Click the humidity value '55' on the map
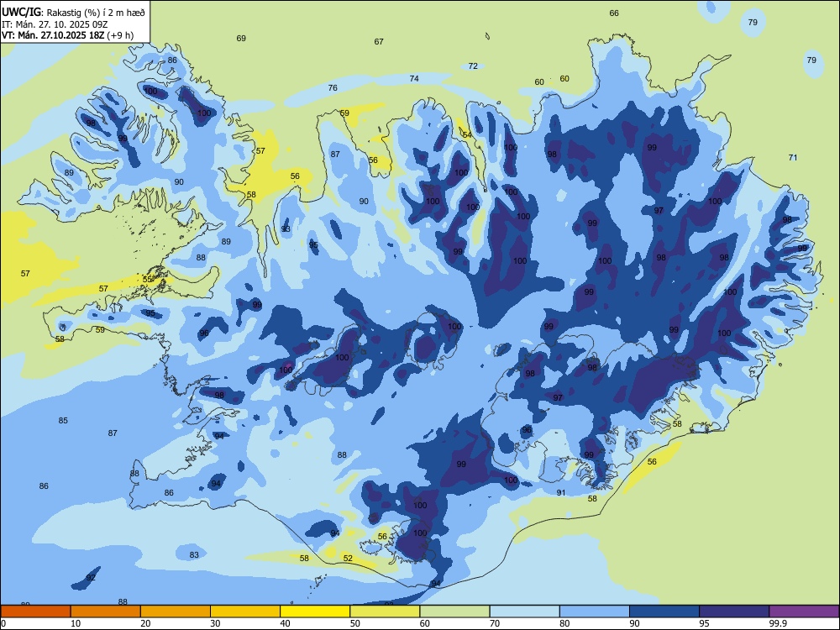This screenshot has height=630, width=840. tap(147, 279)
